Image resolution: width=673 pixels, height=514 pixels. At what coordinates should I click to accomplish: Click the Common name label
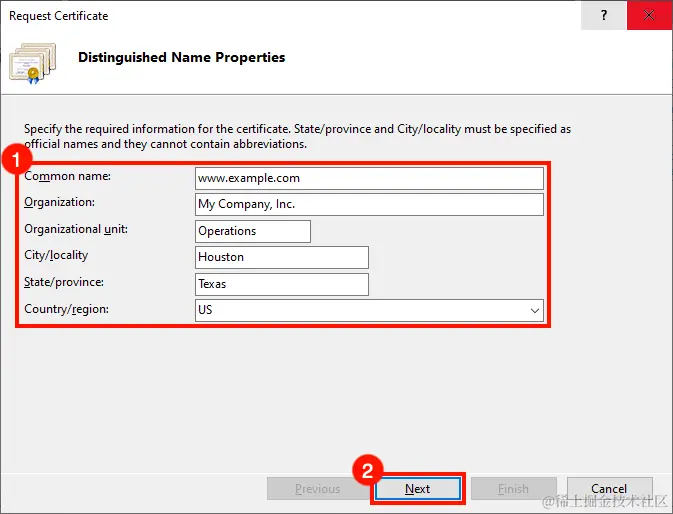(67, 176)
